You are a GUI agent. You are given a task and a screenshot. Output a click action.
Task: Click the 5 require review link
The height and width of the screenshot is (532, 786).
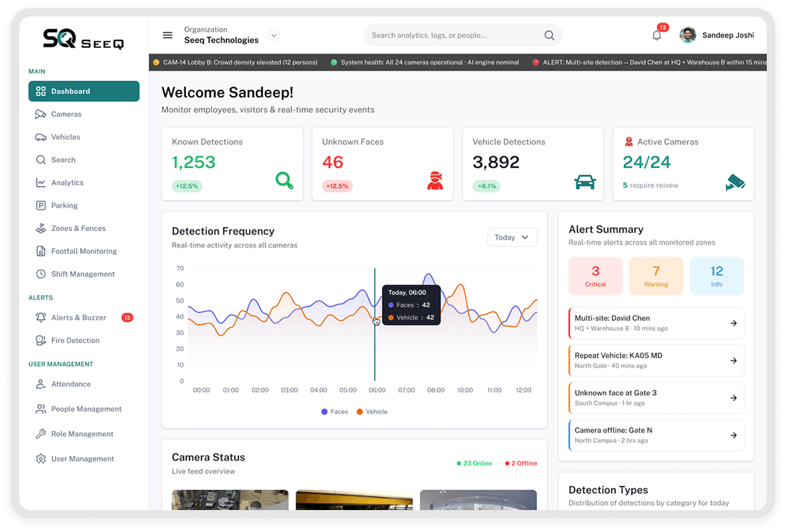pos(650,185)
